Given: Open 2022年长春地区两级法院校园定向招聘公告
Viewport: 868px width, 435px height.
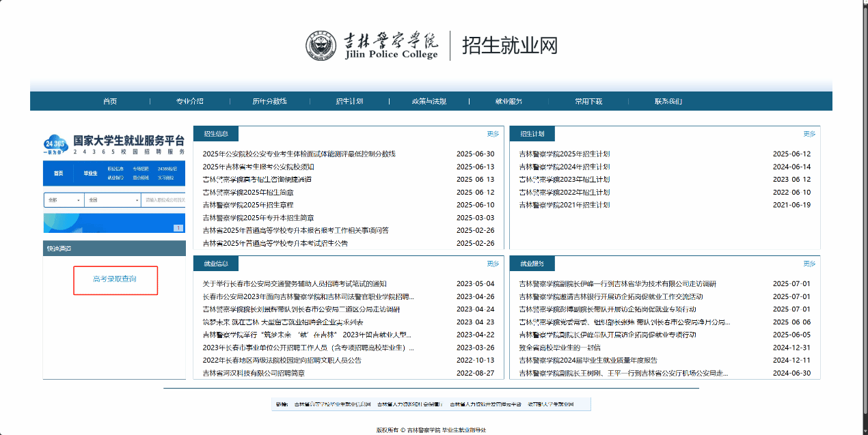Looking at the screenshot, I should click(282, 361).
